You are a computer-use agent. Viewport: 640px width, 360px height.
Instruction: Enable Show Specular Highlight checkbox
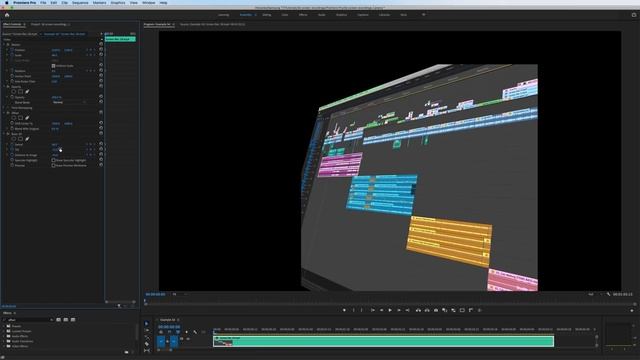click(x=53, y=160)
